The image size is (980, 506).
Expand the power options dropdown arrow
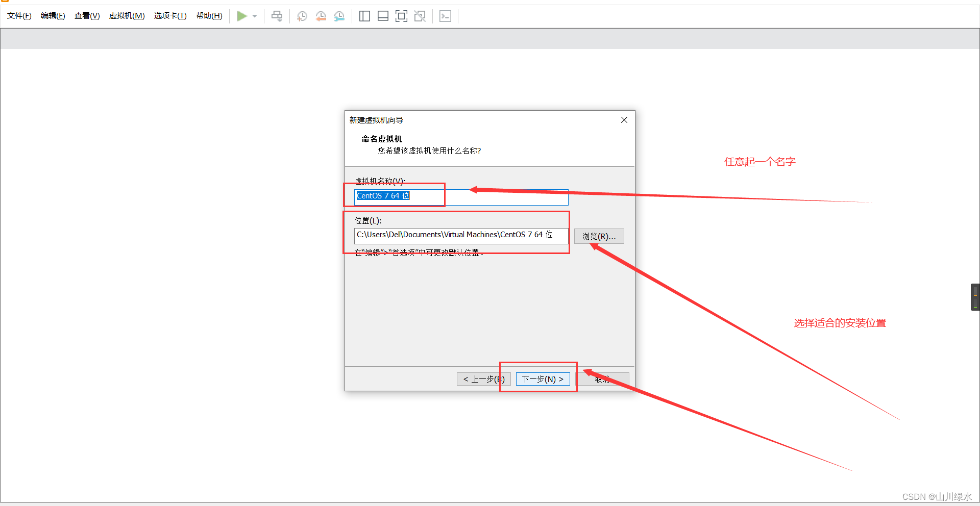255,16
